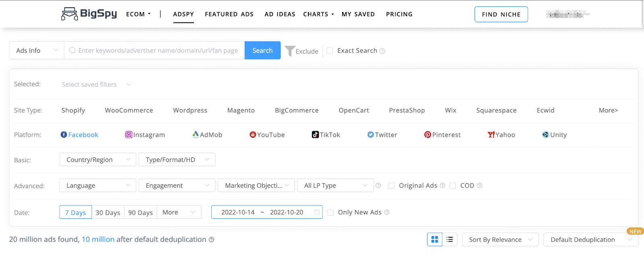
Task: Select the Twitter platform icon
Action: coord(370,135)
